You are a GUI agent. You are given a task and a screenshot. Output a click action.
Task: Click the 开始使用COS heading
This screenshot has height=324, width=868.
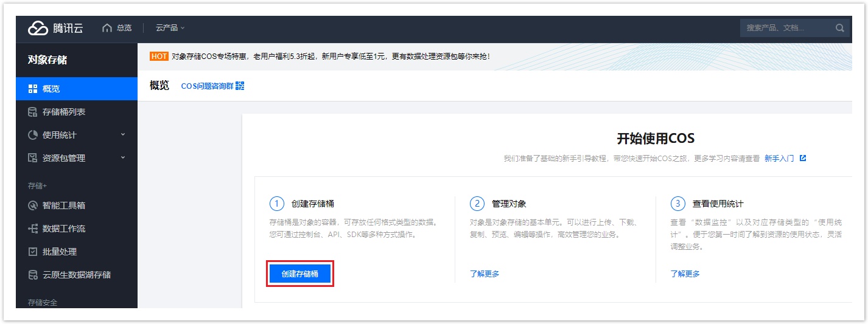(656, 139)
